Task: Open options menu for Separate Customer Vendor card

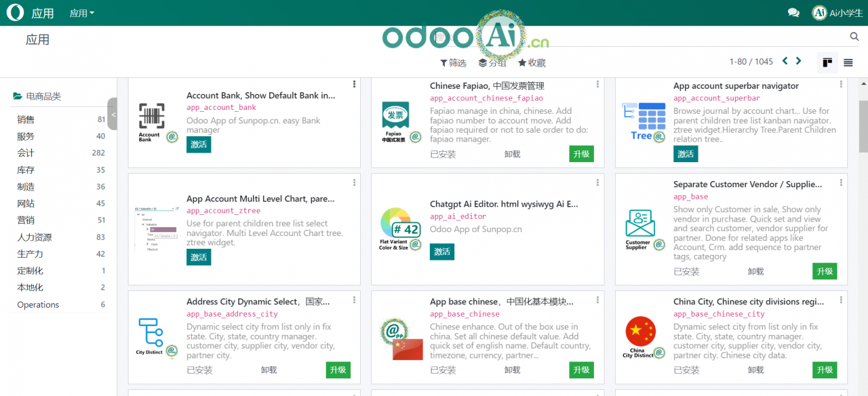Action: click(841, 182)
